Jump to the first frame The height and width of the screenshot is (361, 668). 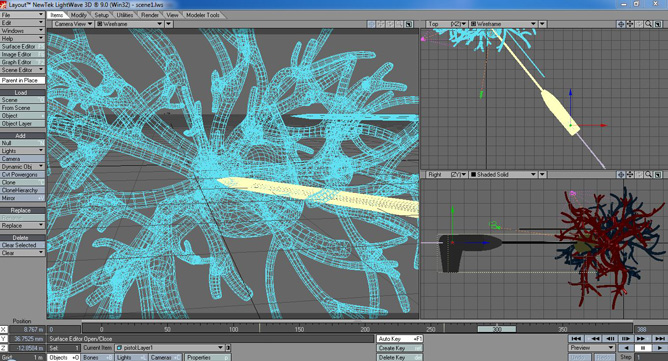(576, 338)
